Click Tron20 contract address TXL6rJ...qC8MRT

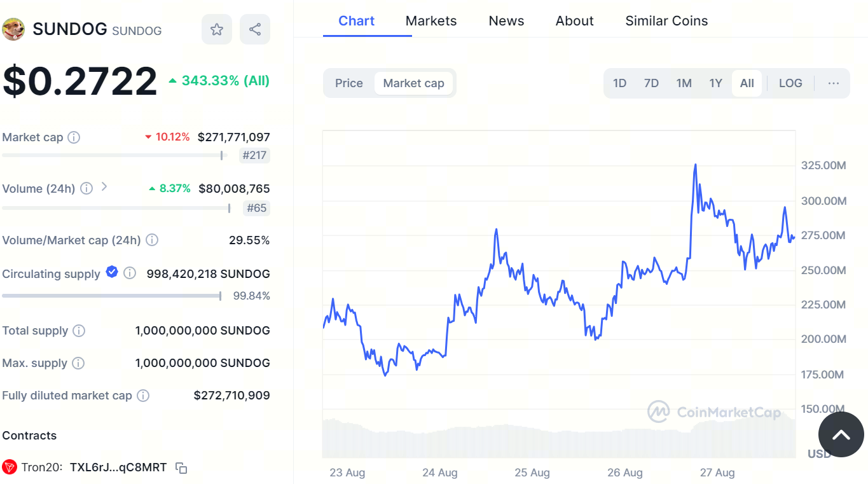pyautogui.click(x=118, y=467)
